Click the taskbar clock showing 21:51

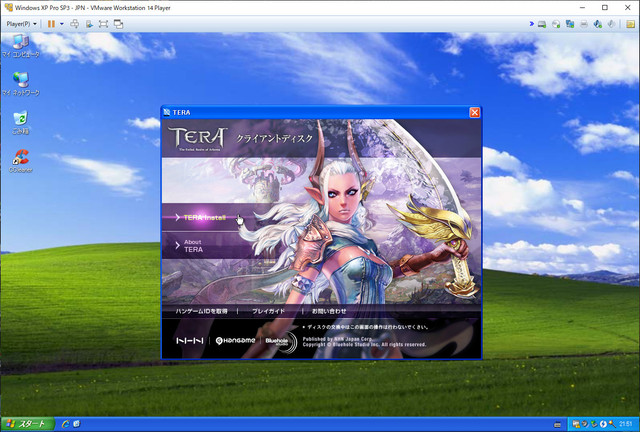(x=626, y=424)
